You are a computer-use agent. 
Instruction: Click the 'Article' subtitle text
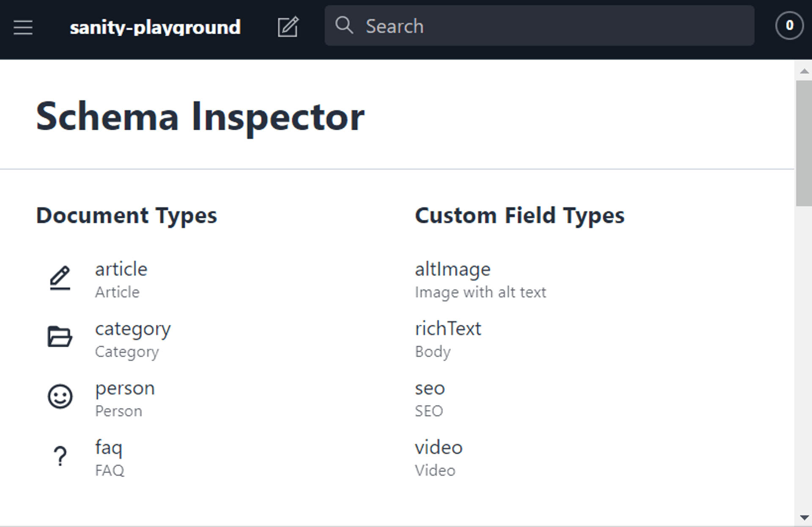(117, 292)
